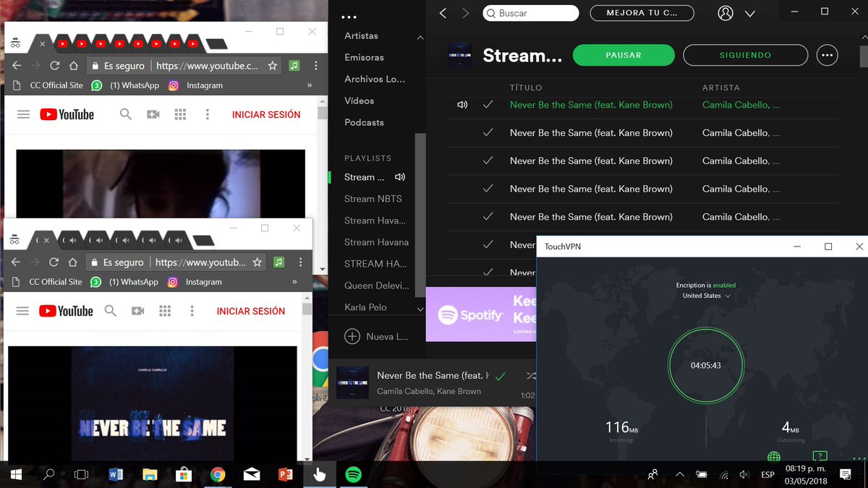Expand more bookmarks chevron in lower Chrome window
This screenshot has width=868, height=488.
[x=294, y=282]
